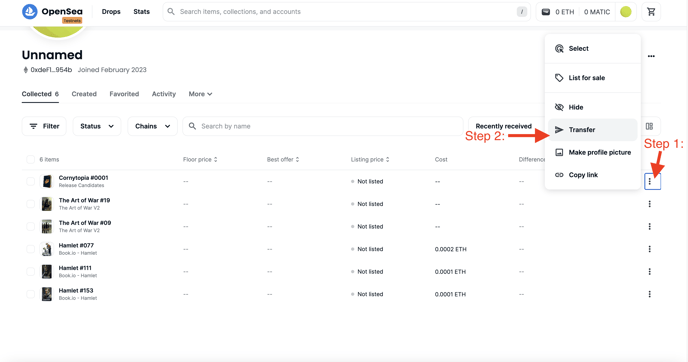Screen dimensions: 688x362
Task: Check the Hamlet #153 row checkbox
Action: click(x=30, y=294)
